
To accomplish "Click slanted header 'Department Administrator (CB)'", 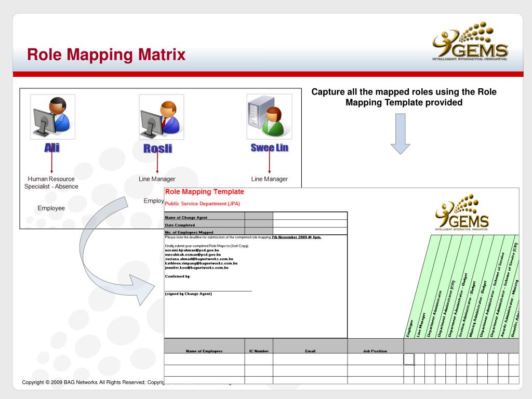I will pos(446,308).
